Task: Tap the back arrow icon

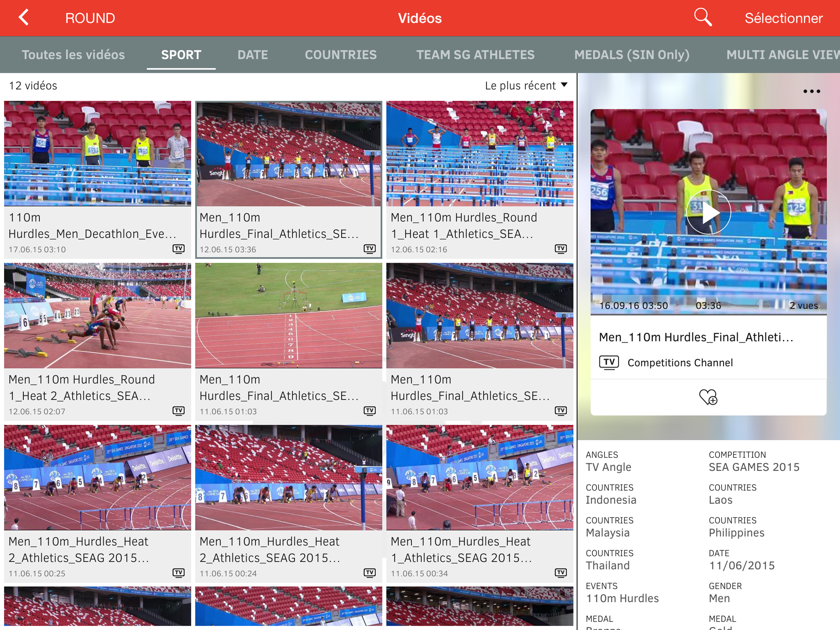Action: [24, 18]
